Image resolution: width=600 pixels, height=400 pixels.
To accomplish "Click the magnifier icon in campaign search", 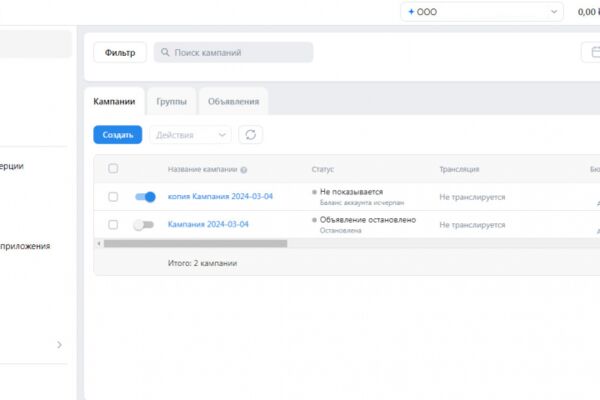I will [x=165, y=52].
